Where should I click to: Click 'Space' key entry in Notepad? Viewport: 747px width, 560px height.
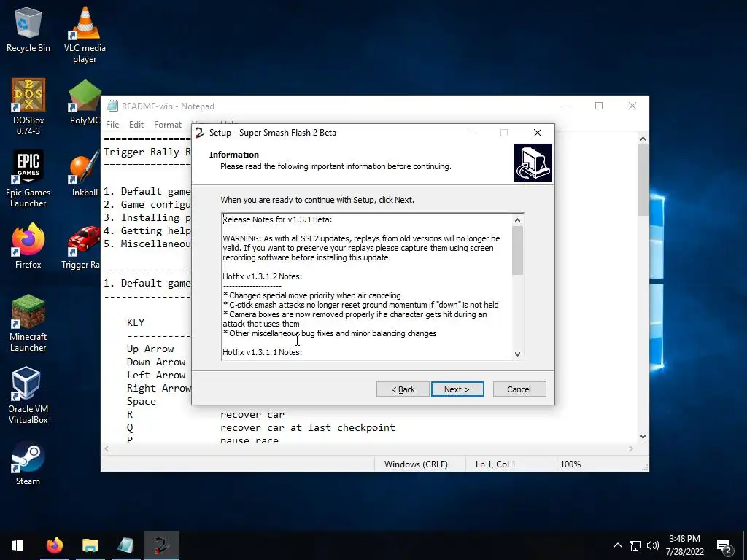[x=141, y=401]
